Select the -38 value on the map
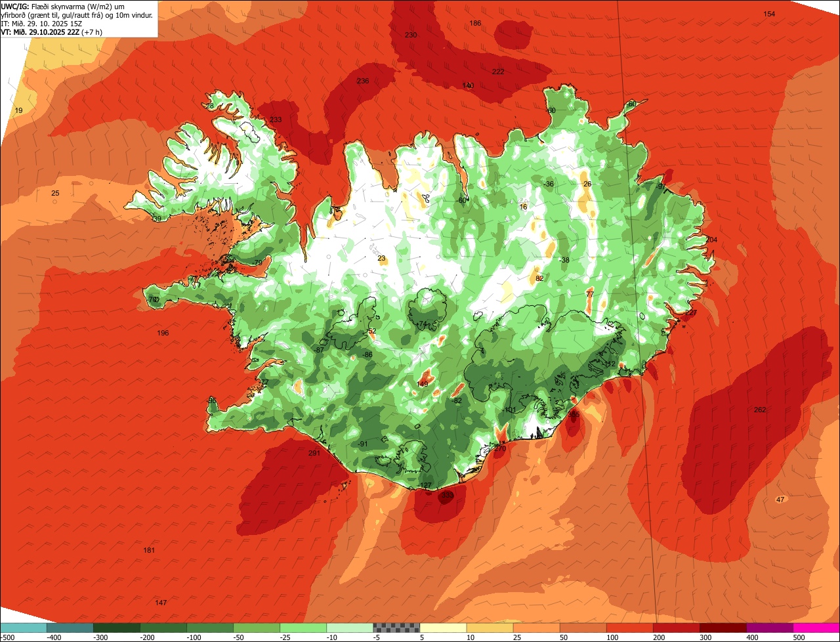840x642 pixels. [x=564, y=261]
